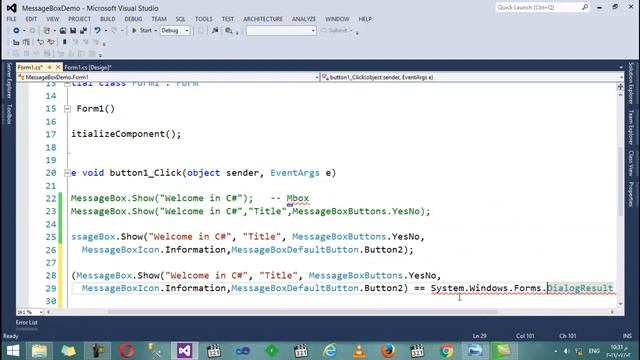This screenshot has width=640, height=360.
Task: Click the Visual Studio logo icon
Action: point(11,8)
